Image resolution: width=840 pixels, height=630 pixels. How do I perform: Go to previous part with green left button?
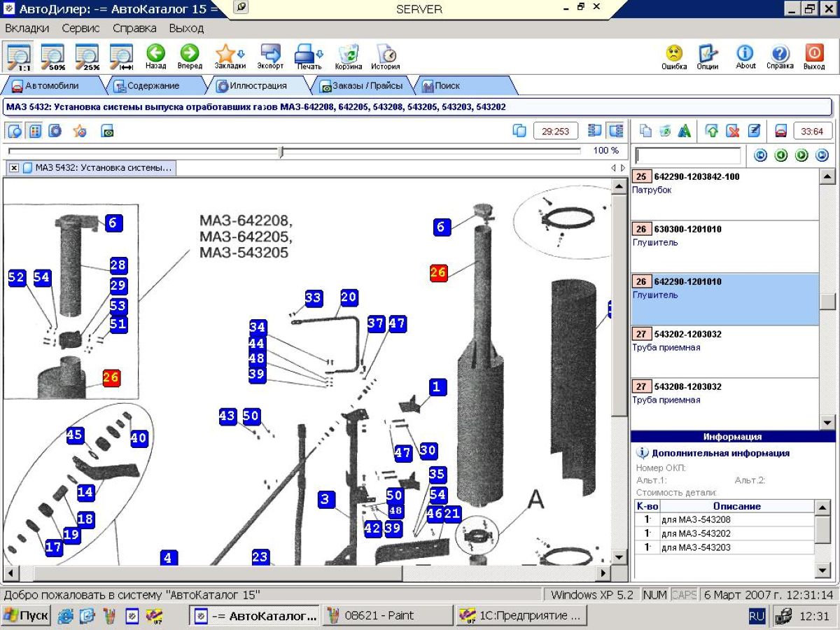(x=781, y=155)
